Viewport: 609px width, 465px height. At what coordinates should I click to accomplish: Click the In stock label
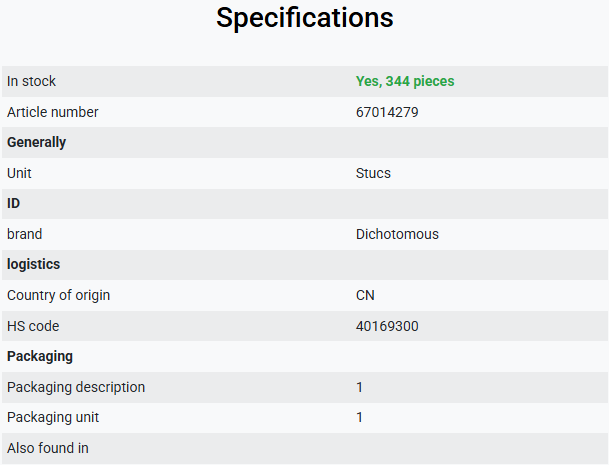click(31, 81)
